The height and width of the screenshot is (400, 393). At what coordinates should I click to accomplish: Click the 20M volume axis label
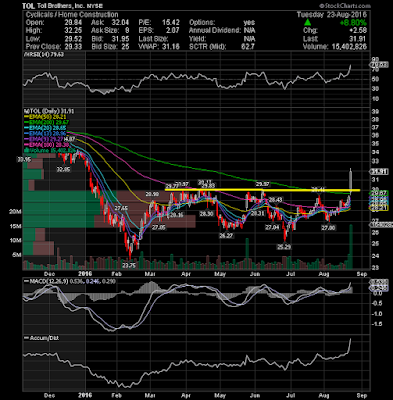[14, 212]
